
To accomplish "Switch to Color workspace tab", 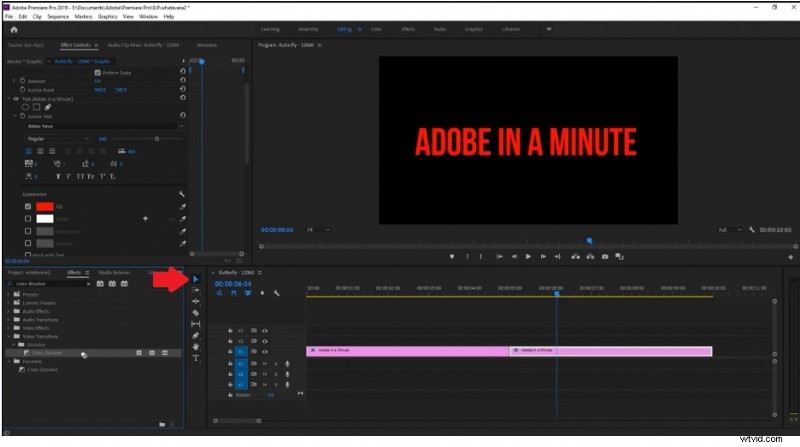I will click(x=376, y=29).
